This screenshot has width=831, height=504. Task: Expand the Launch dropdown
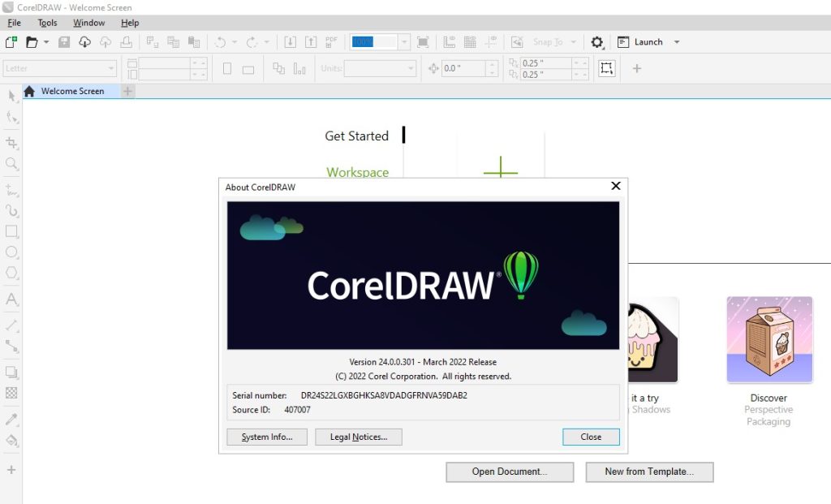[x=677, y=42]
